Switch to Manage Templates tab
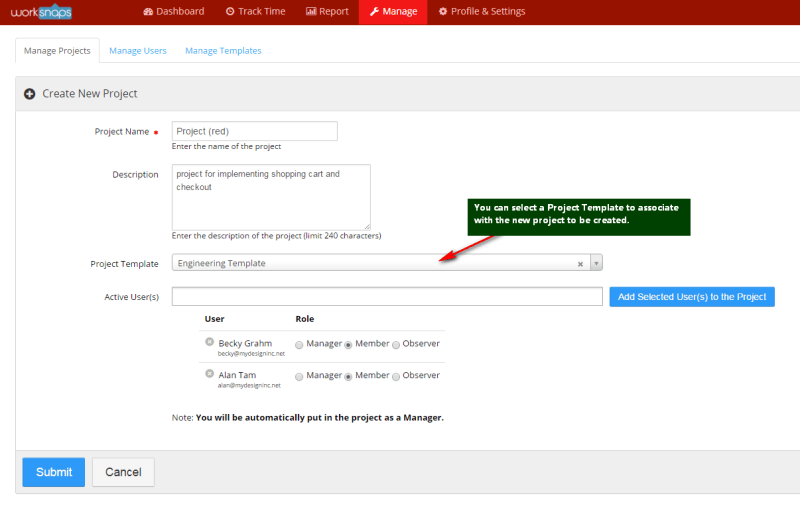 (223, 50)
